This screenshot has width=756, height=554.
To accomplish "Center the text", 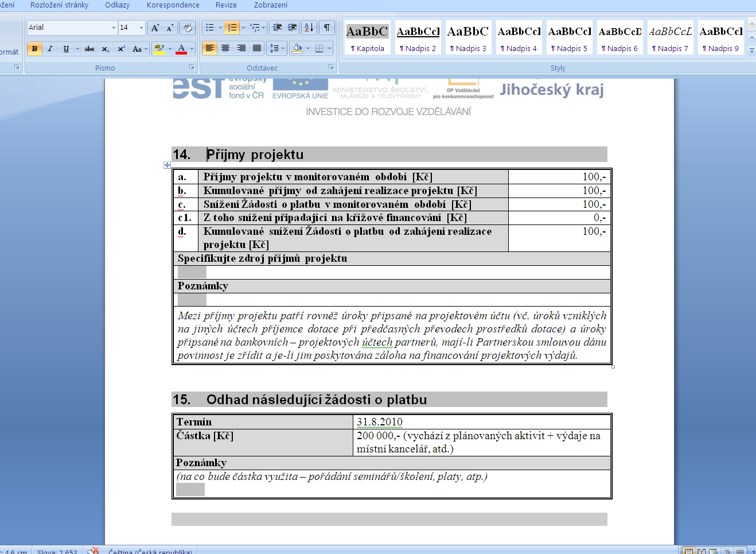I will click(x=225, y=49).
